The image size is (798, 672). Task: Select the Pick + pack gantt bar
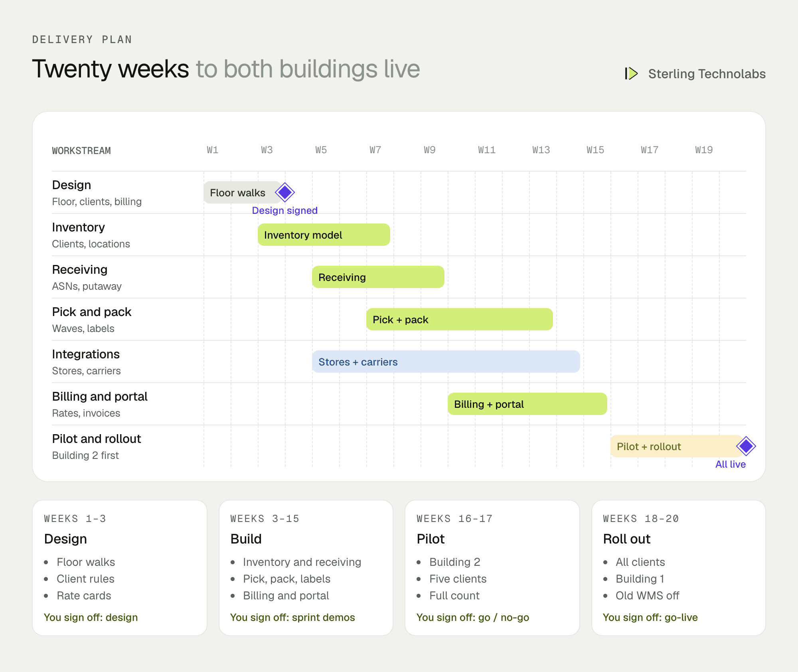[x=460, y=319]
